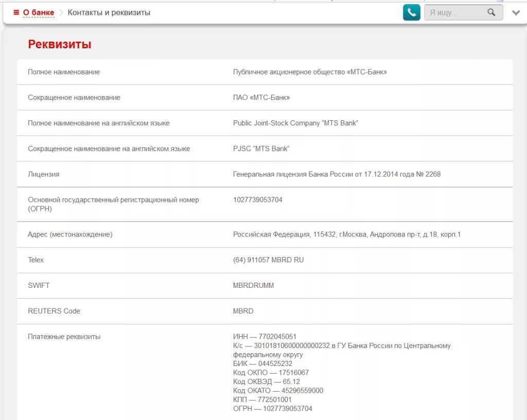
Task: Click the Контакты и реквизиты breadcrumb
Action: (x=109, y=13)
